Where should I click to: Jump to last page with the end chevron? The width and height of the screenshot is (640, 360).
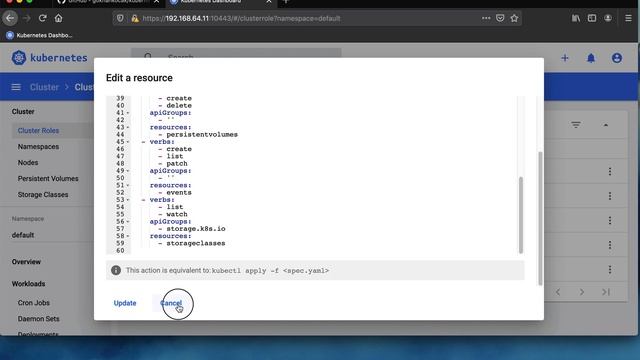606,292
